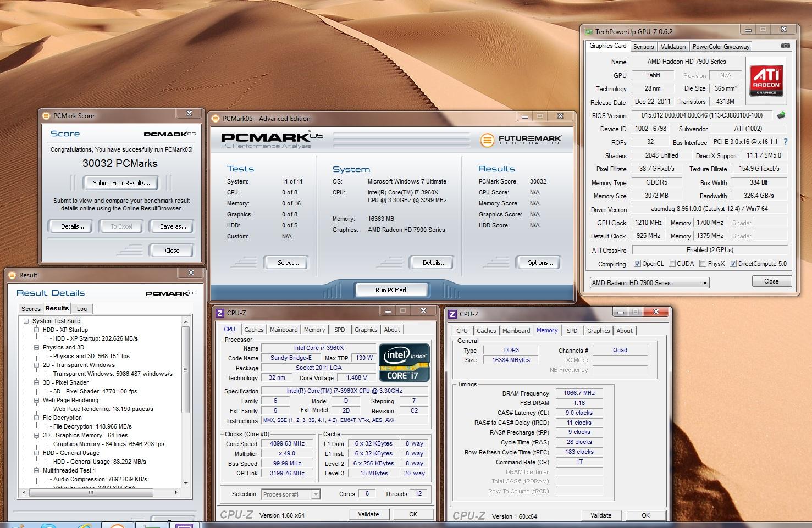Toggle the OpenCL checkbox

[x=637, y=264]
